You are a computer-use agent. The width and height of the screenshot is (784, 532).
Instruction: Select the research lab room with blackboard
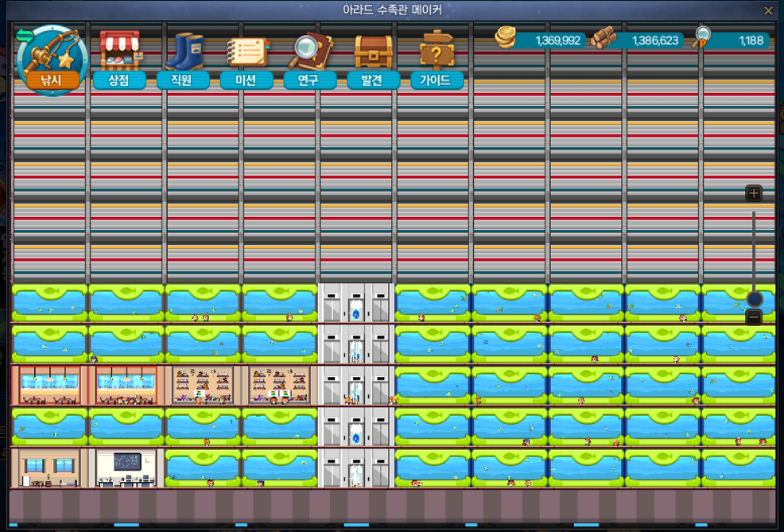[x=126, y=468]
